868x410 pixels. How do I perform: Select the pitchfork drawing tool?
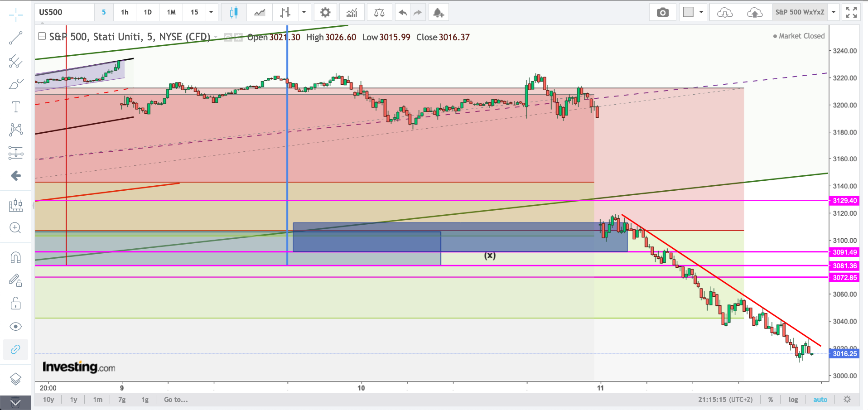coord(16,61)
